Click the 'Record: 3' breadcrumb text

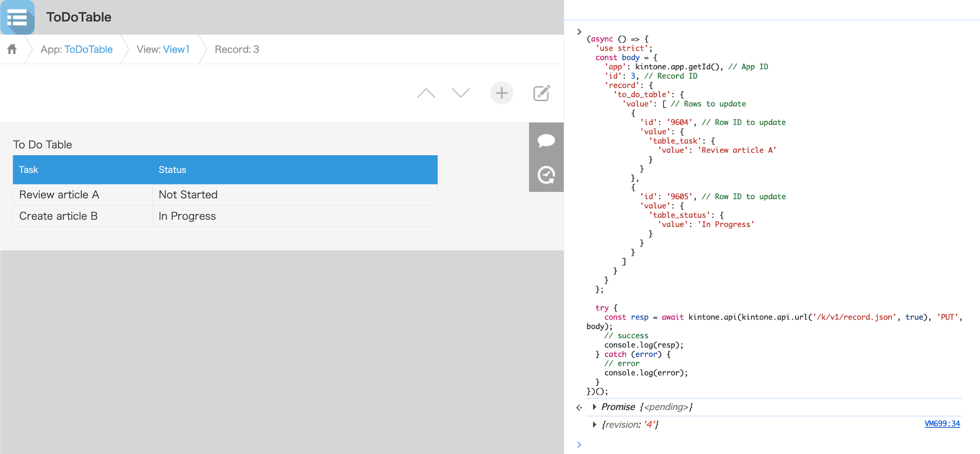(237, 49)
